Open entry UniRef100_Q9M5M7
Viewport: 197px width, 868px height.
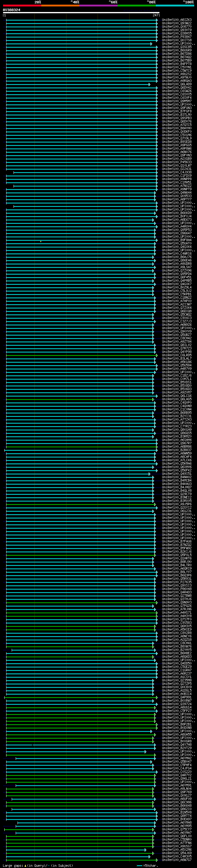(176, 101)
